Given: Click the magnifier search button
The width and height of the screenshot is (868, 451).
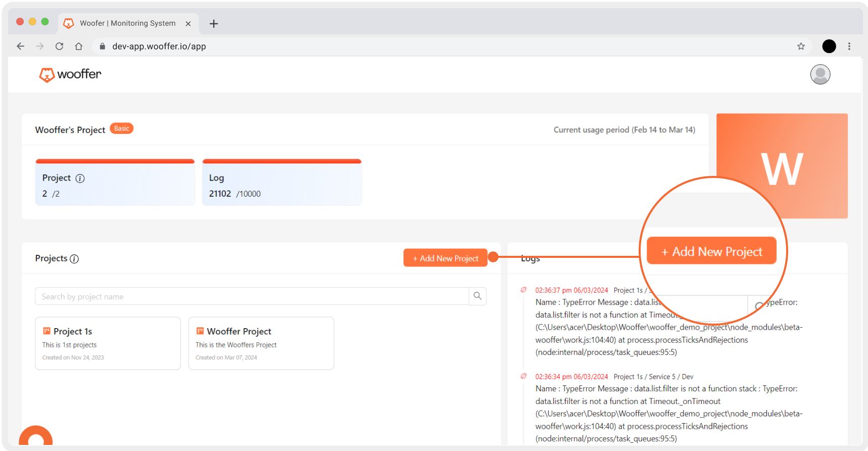Looking at the screenshot, I should point(477,296).
